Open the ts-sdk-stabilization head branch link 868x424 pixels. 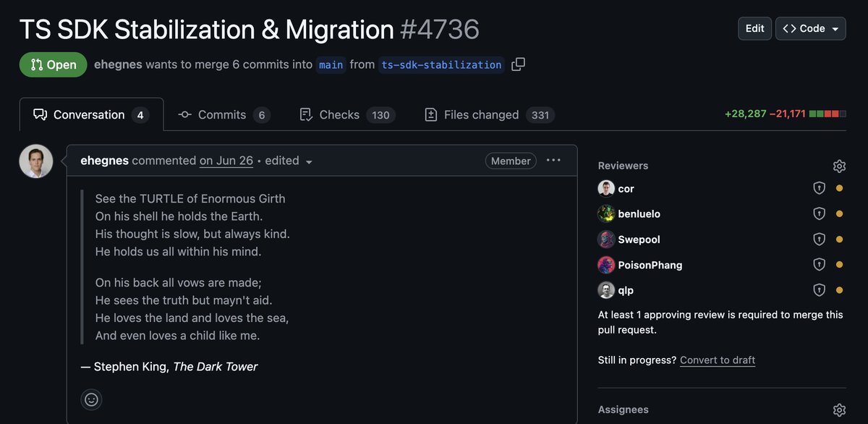click(441, 64)
